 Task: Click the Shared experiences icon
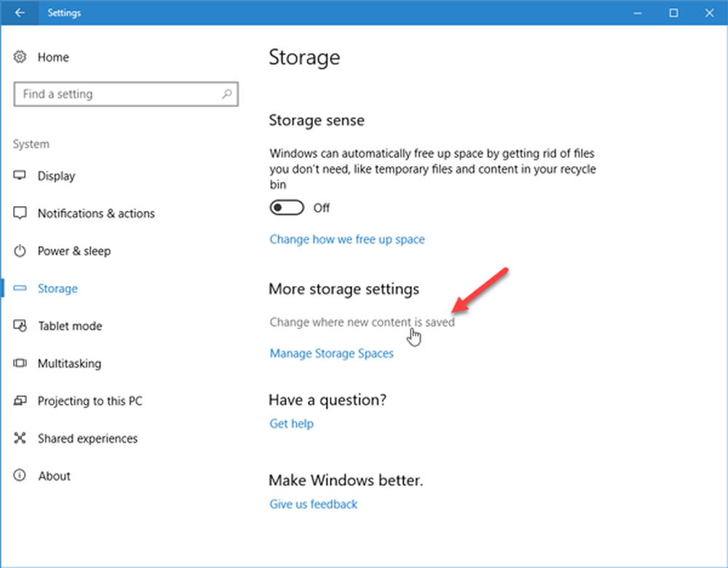tap(20, 438)
